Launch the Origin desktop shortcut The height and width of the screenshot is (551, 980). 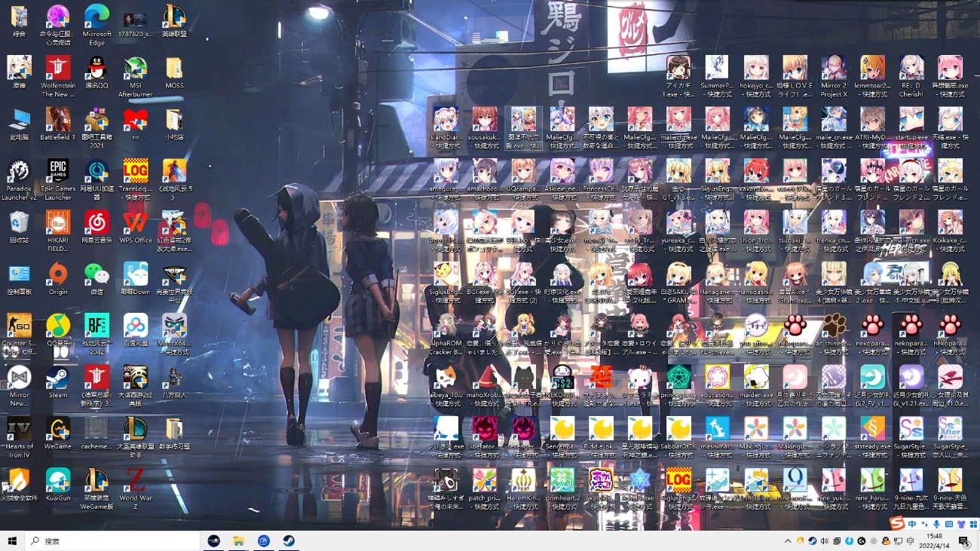pyautogui.click(x=58, y=278)
